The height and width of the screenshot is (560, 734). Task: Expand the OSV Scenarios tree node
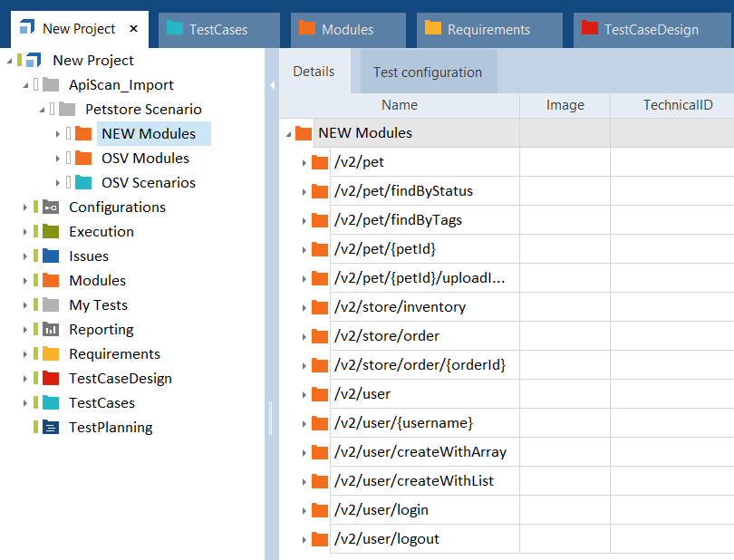click(x=58, y=183)
